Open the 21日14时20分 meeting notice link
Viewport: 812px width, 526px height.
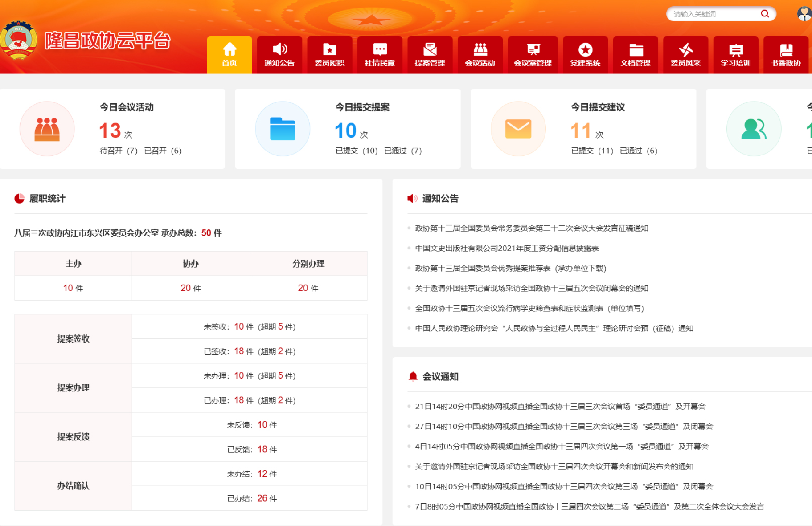[x=560, y=406]
